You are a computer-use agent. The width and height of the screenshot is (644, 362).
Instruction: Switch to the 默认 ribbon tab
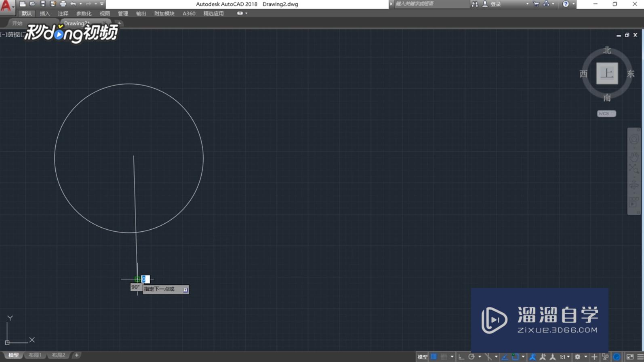pyautogui.click(x=27, y=13)
